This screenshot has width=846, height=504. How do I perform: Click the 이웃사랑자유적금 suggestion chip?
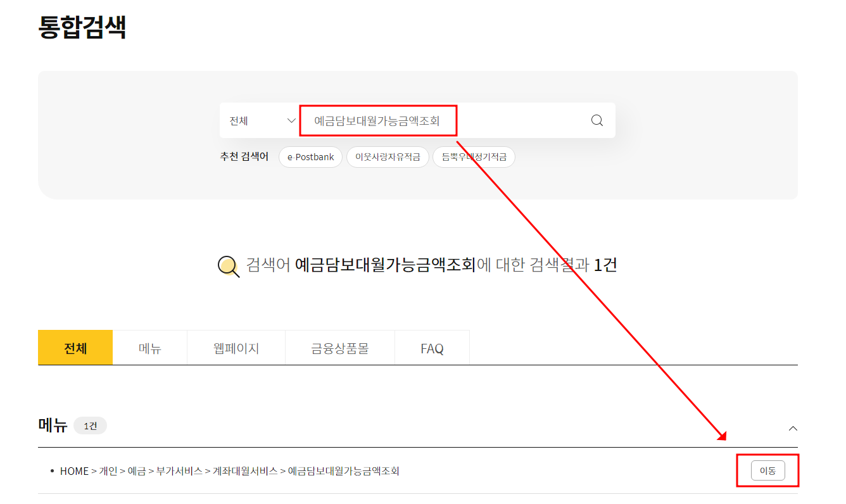tap(386, 157)
